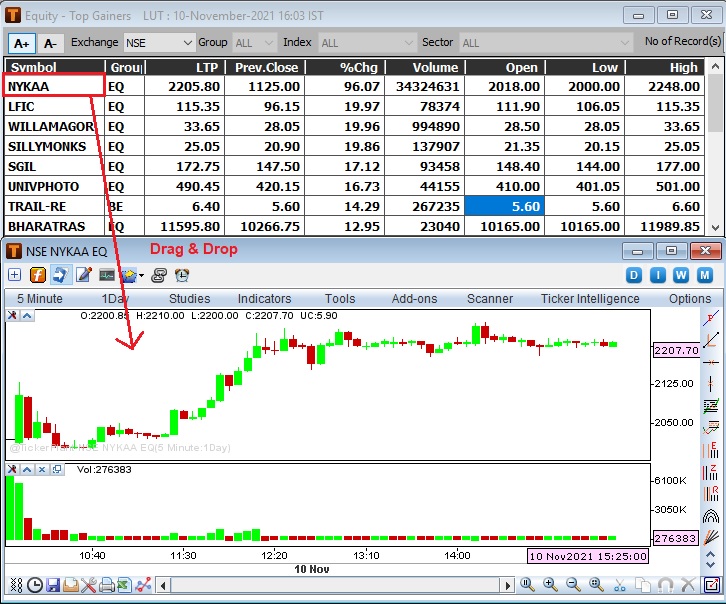Select the vertical line drawing tool
This screenshot has height=604, width=726.
click(711, 384)
